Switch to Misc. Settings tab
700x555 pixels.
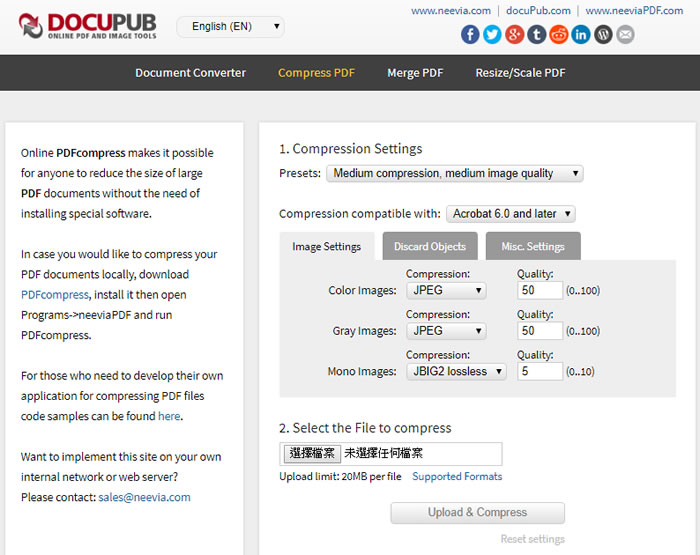tap(533, 246)
